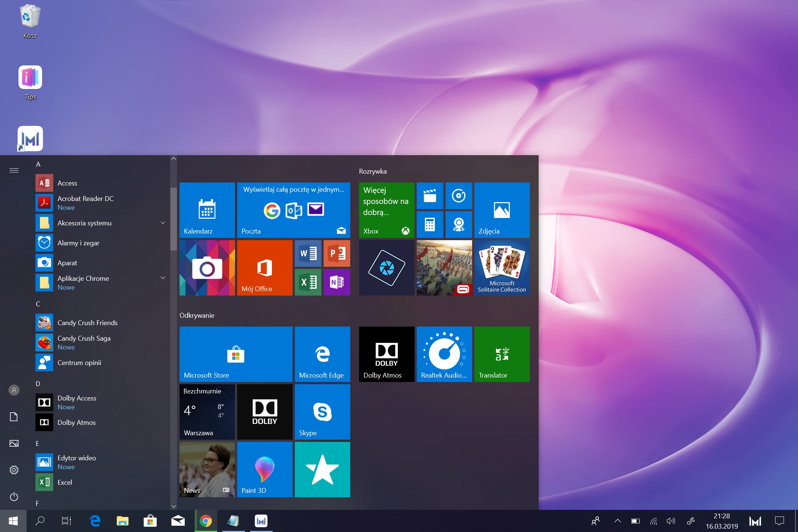
Task: Open taskbar Search magnifier
Action: point(40,521)
